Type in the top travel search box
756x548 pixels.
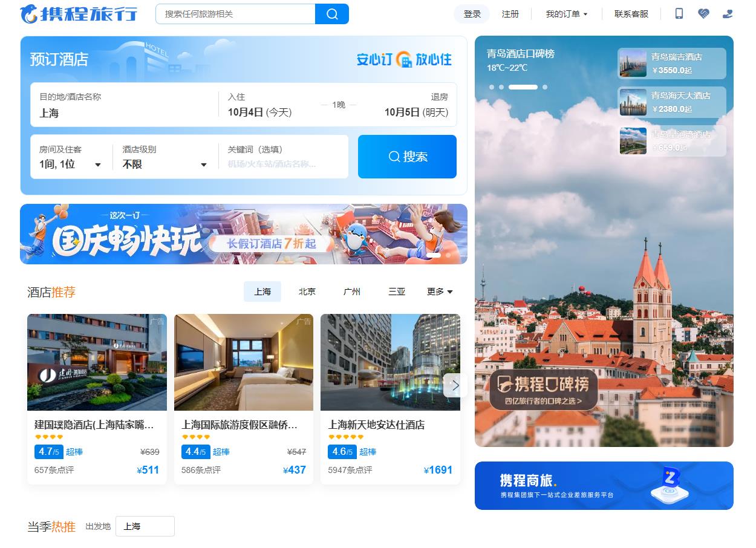click(235, 14)
